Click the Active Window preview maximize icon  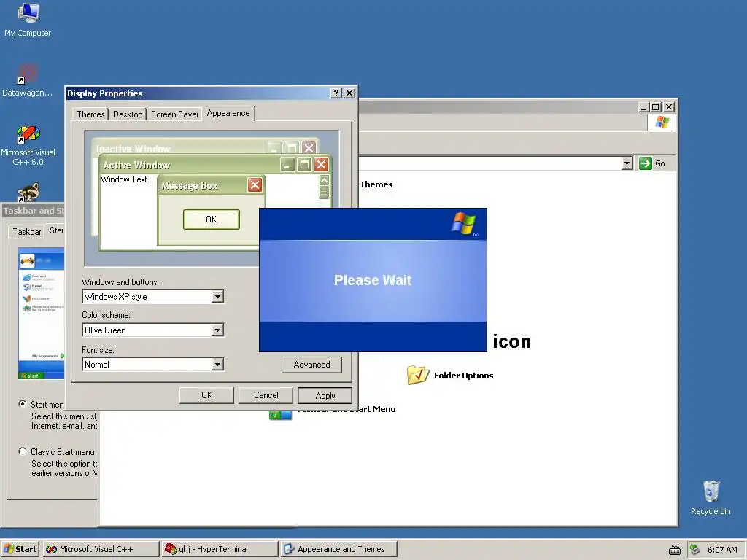click(x=304, y=165)
